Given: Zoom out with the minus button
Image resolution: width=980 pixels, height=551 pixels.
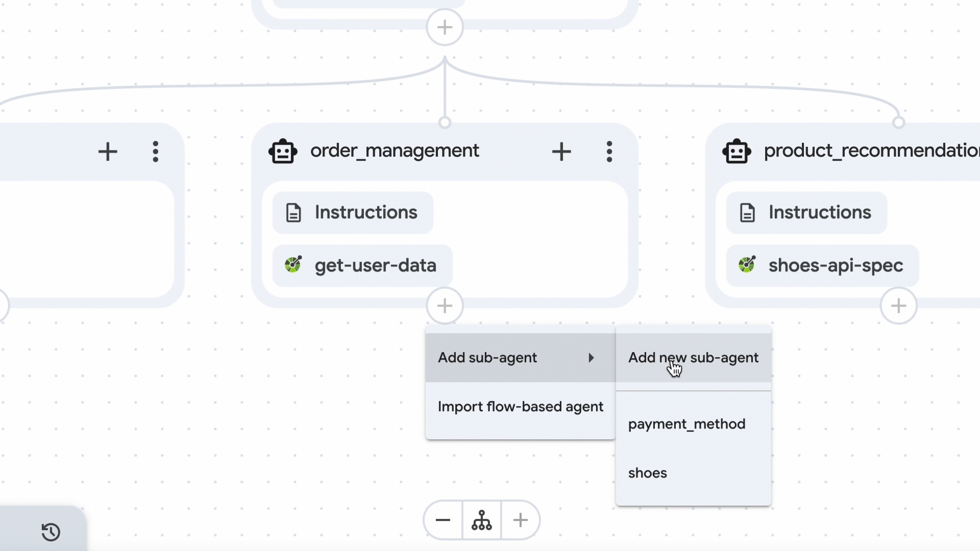Looking at the screenshot, I should [443, 520].
